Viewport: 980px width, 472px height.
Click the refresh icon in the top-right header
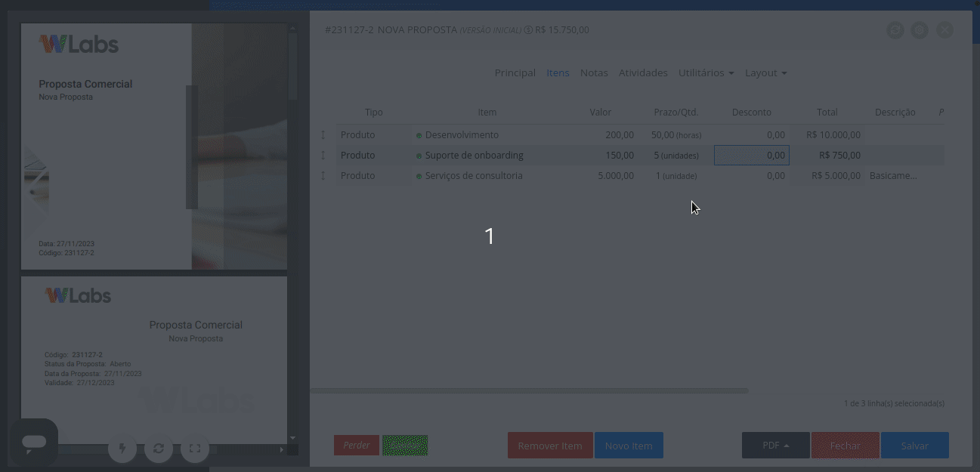click(895, 30)
